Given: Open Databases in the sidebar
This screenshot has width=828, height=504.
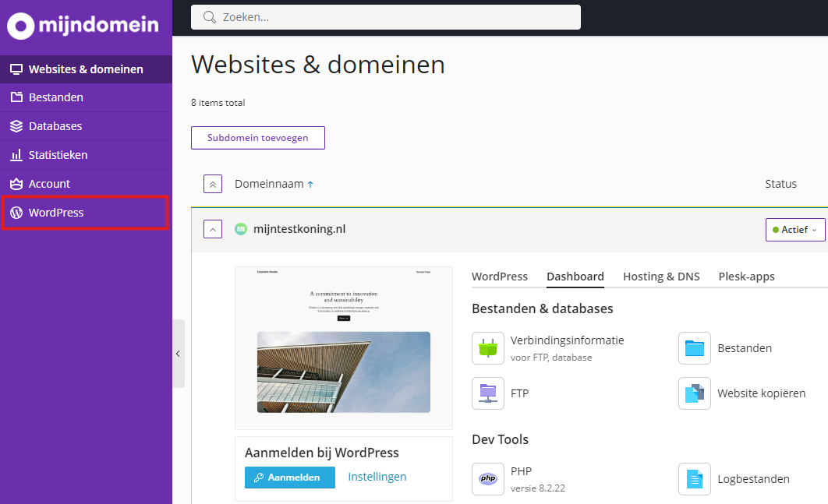Looking at the screenshot, I should [x=55, y=126].
